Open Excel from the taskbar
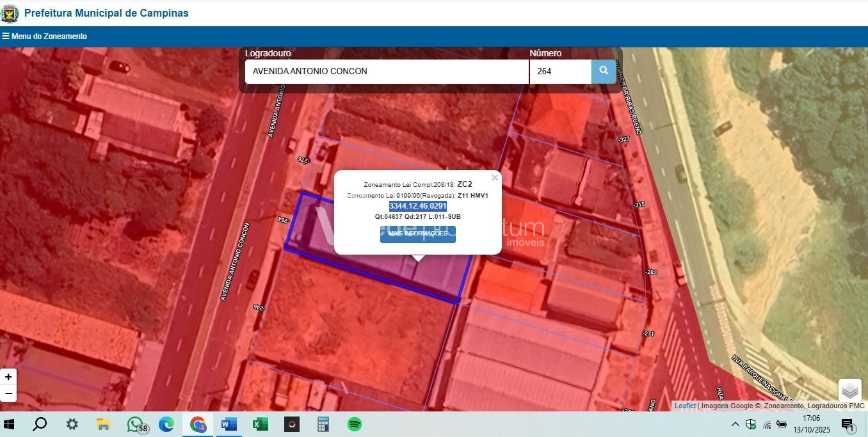Image resolution: width=868 pixels, height=437 pixels. point(260,424)
